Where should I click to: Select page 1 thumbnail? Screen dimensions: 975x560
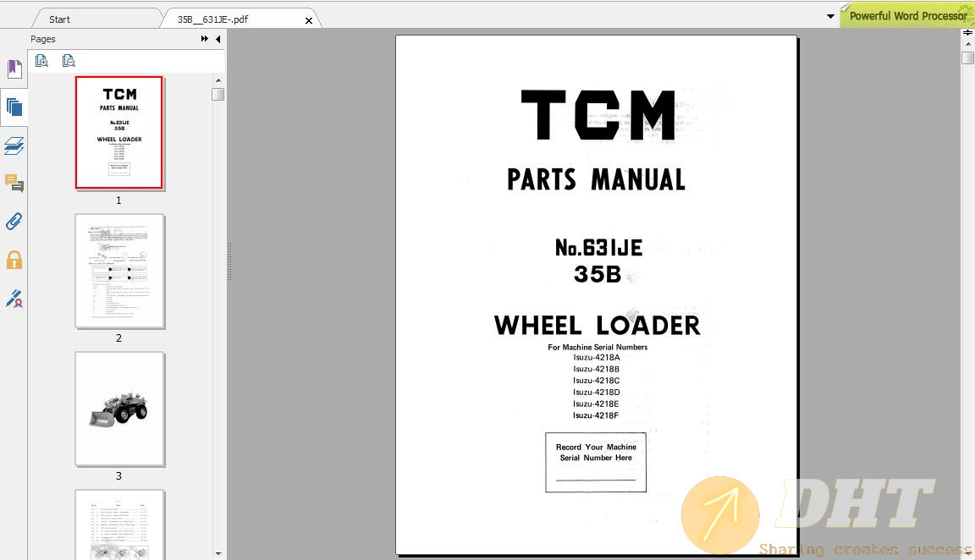(x=118, y=132)
